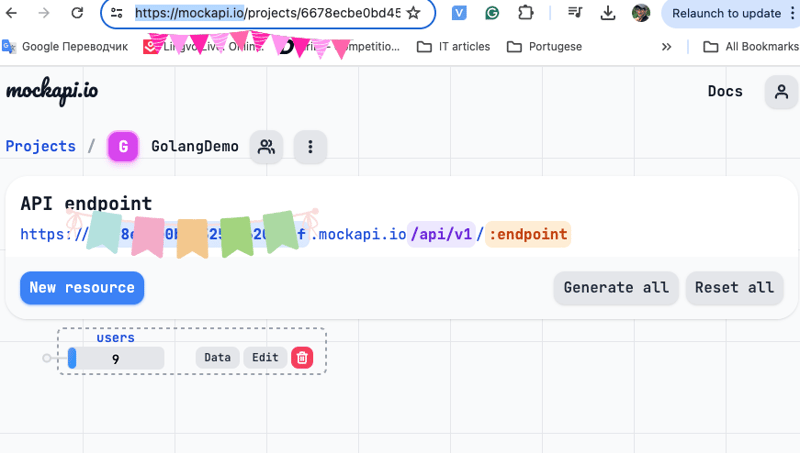Open Google Переводчик bookmark
Image resolution: width=800 pixels, height=453 pixels.
(65, 46)
